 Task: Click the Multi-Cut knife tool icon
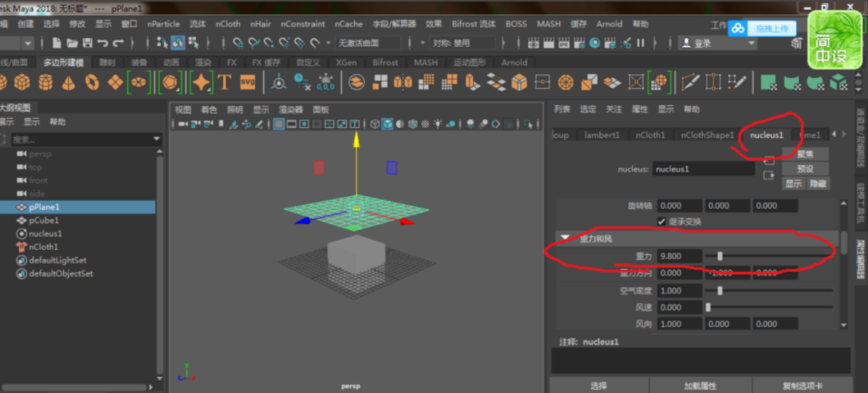click(689, 83)
